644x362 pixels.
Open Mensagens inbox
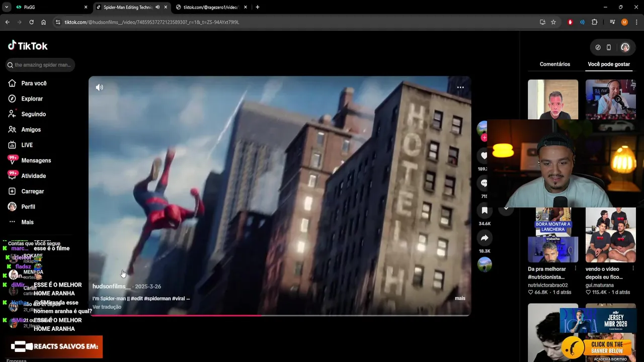click(36, 160)
